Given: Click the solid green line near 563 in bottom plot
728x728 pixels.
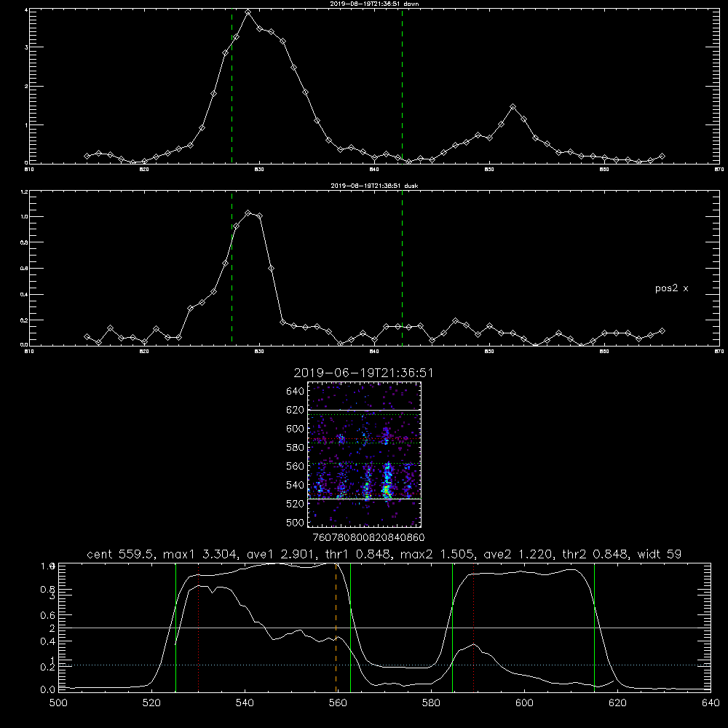Looking at the screenshot, I should pyautogui.click(x=351, y=628).
